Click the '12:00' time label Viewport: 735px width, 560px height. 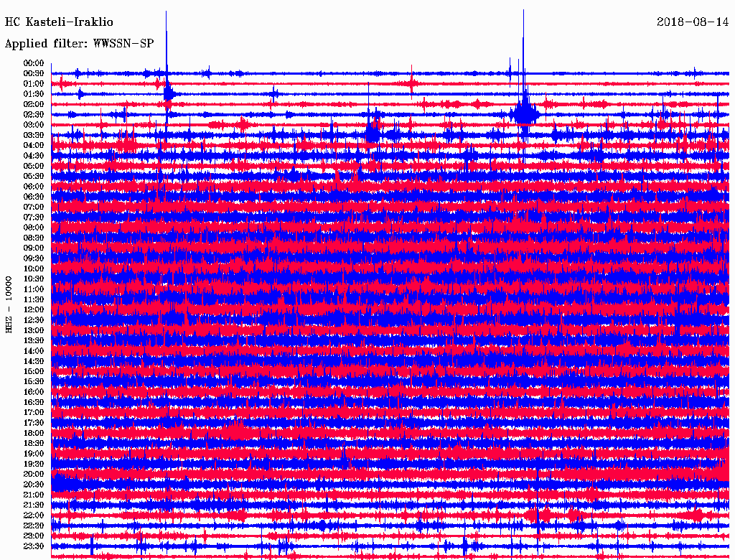[34, 309]
